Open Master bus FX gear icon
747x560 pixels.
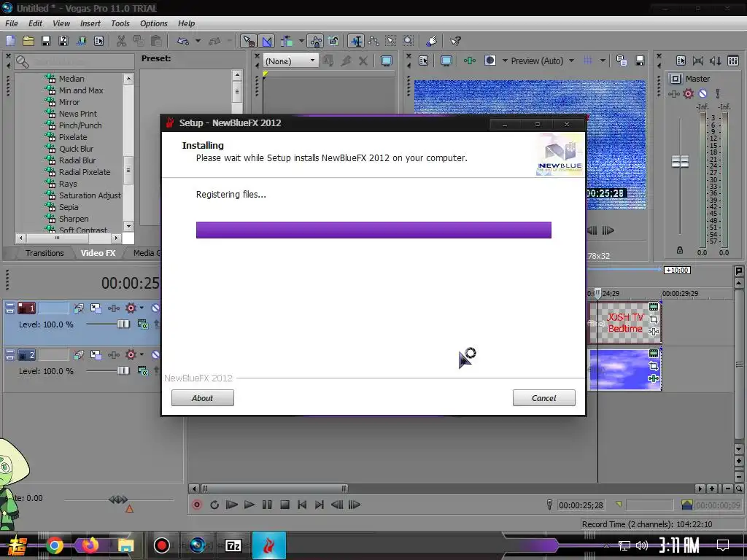[688, 94]
